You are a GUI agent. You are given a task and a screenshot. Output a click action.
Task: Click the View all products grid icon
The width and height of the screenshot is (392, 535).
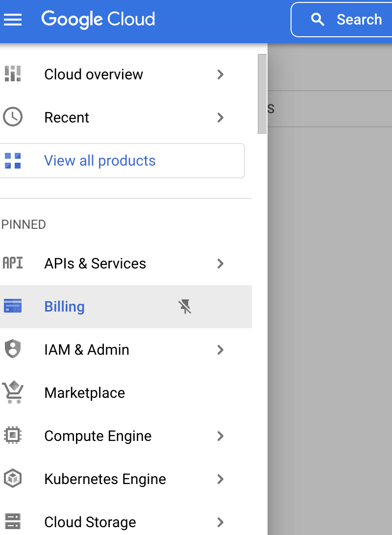click(13, 161)
